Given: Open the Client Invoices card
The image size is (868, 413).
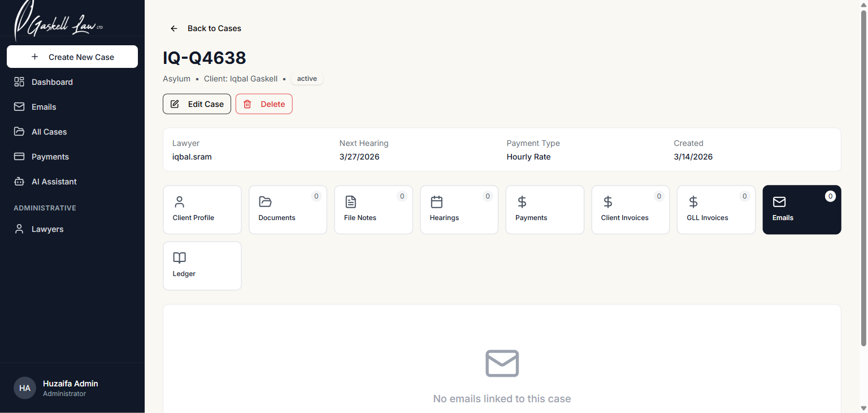Looking at the screenshot, I should point(630,209).
